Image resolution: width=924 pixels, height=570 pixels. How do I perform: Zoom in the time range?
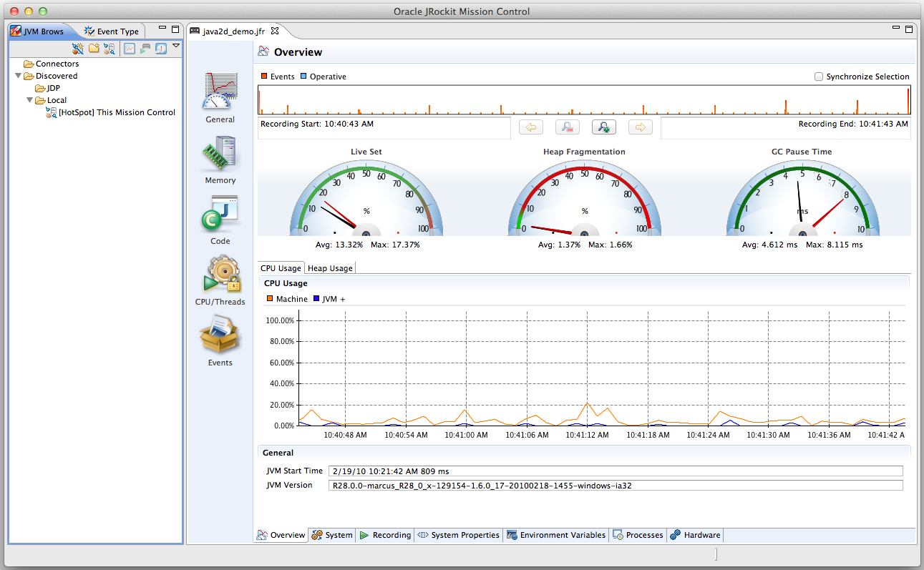[x=604, y=127]
